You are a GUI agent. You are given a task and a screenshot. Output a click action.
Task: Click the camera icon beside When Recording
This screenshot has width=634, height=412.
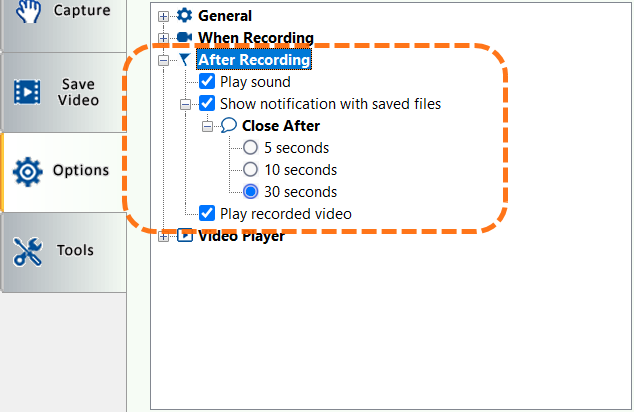[x=184, y=38]
